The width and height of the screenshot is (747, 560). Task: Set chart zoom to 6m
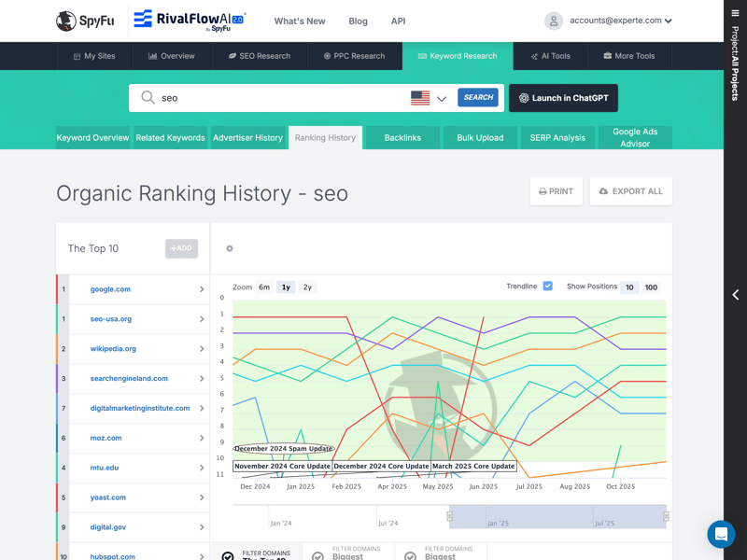[264, 287]
